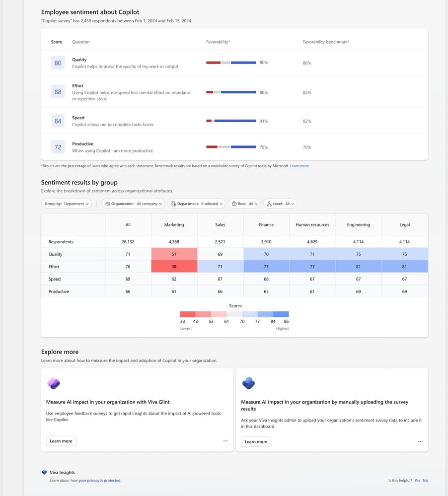Click the Speed row label in table

click(55, 279)
